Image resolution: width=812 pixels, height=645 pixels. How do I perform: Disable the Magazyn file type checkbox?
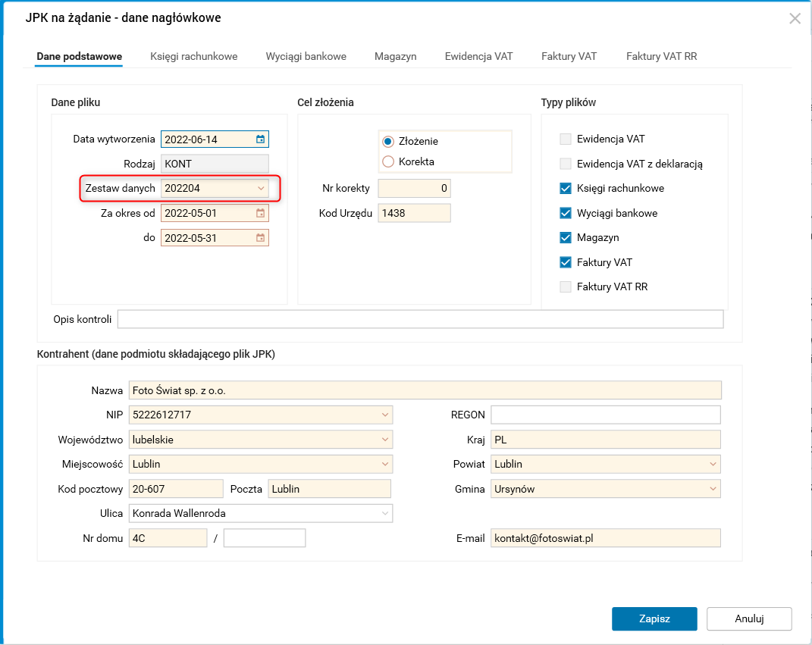565,238
